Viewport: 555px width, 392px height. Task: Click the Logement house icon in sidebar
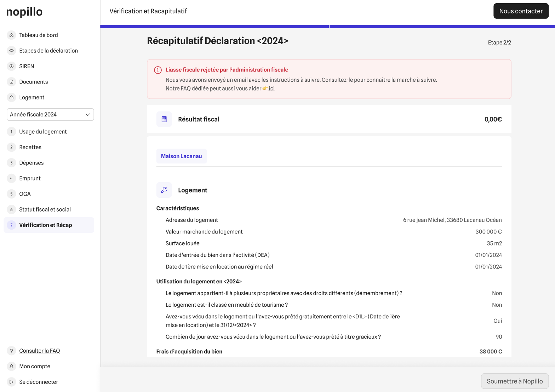coord(11,97)
